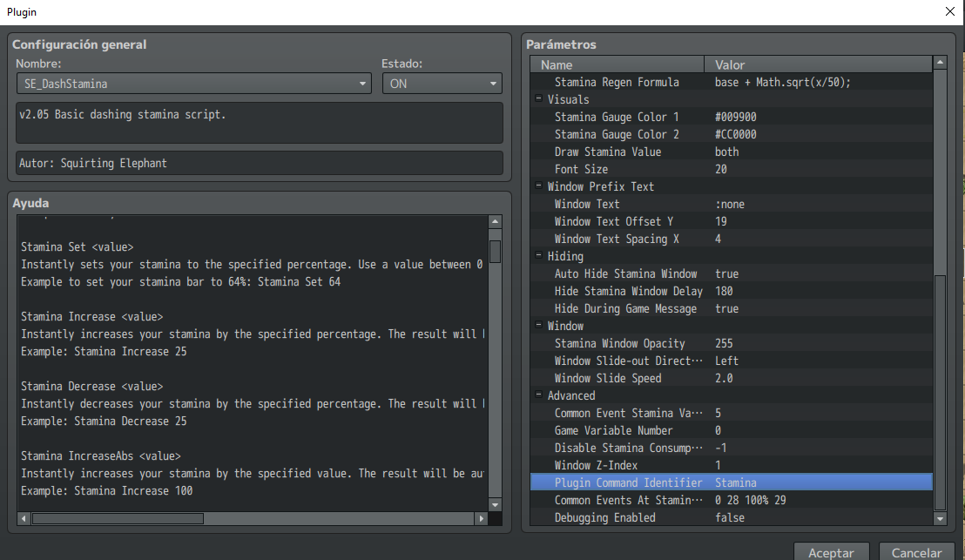965x560 pixels.
Task: Click the 'Stamina Increase <value>' help line
Action: [91, 317]
